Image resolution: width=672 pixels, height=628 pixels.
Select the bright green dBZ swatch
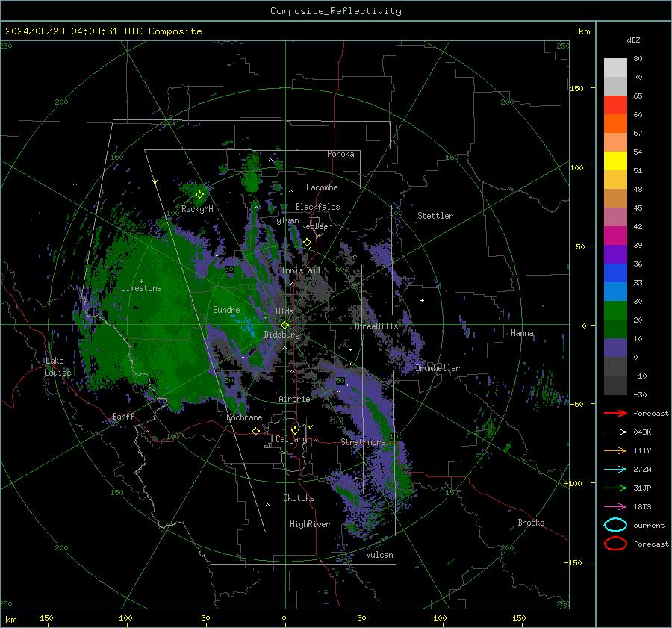pyautogui.click(x=615, y=310)
